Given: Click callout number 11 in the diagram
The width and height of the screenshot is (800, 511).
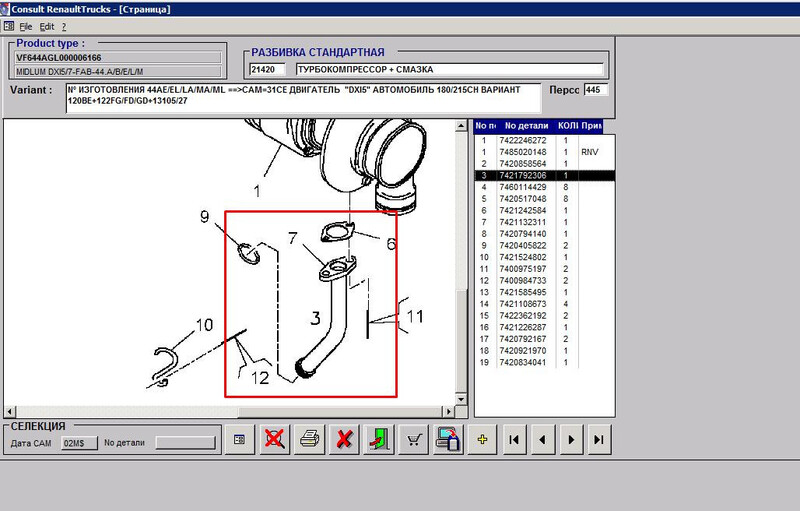Looking at the screenshot, I should tap(415, 317).
